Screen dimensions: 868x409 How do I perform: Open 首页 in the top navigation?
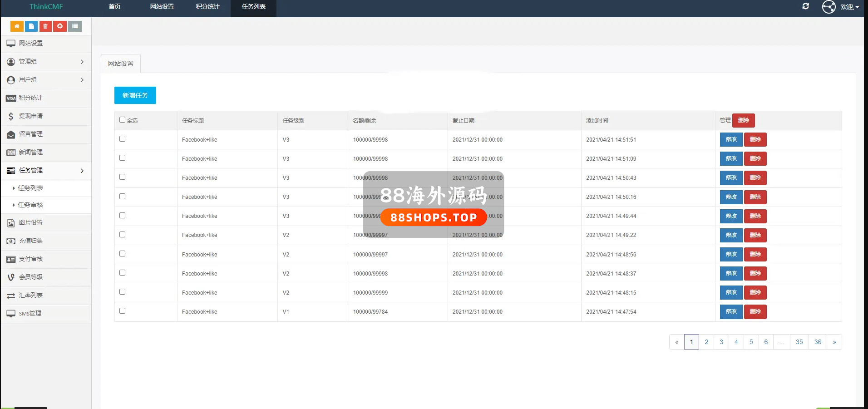[114, 7]
